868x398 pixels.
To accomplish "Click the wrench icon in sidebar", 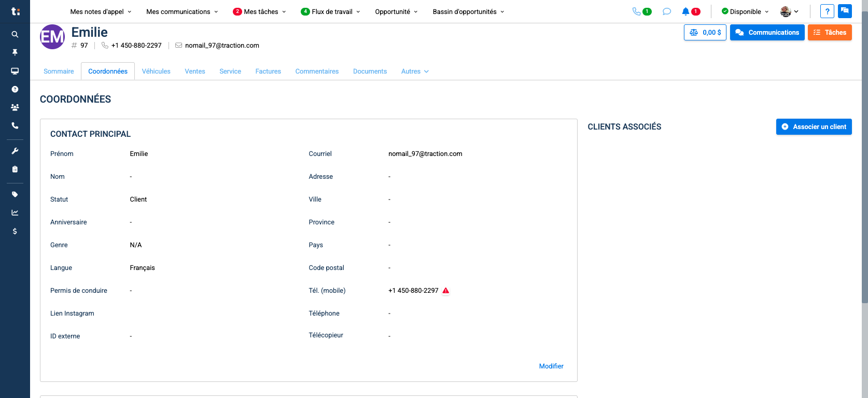I will (x=15, y=151).
